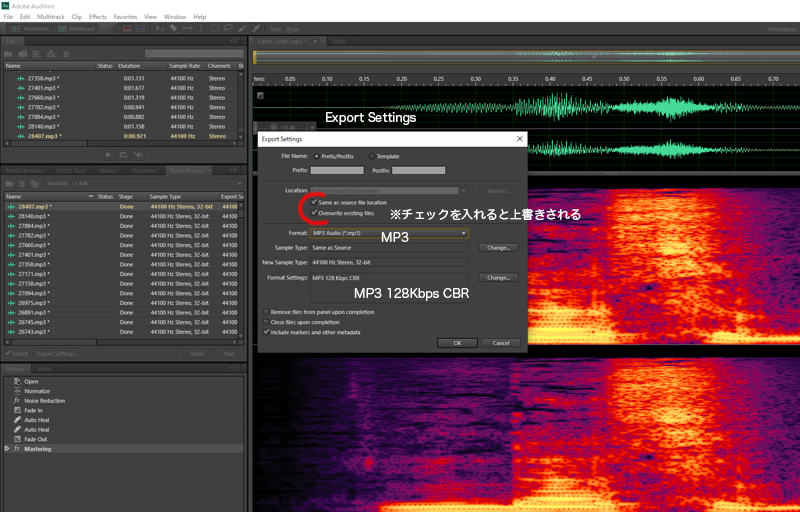This screenshot has height=512, width=800.
Task: Select Template radio button
Action: pos(371,157)
